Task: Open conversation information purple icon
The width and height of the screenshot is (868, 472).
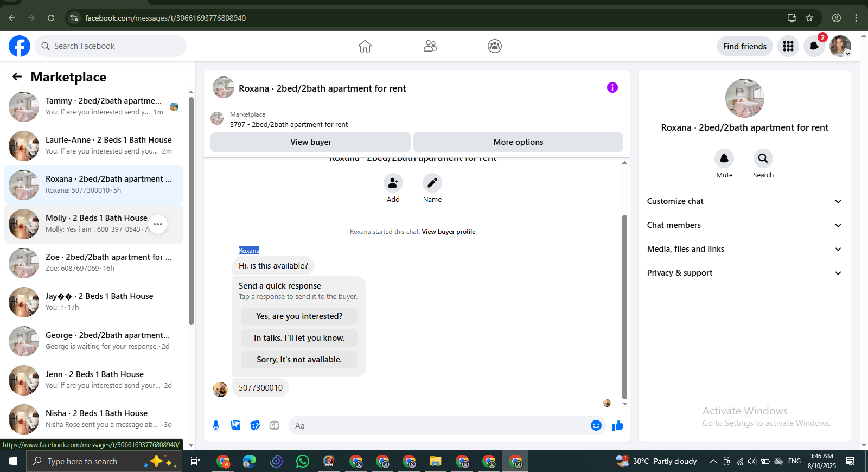Action: (x=612, y=87)
